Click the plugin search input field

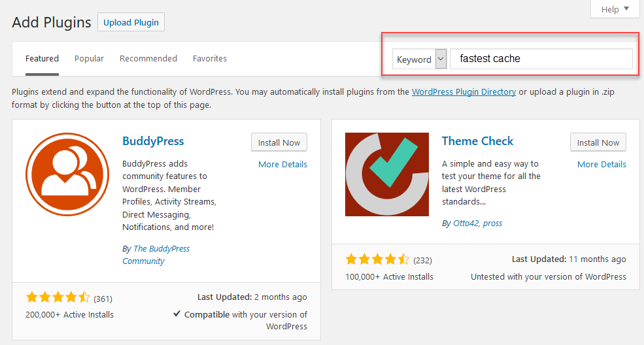(x=541, y=59)
